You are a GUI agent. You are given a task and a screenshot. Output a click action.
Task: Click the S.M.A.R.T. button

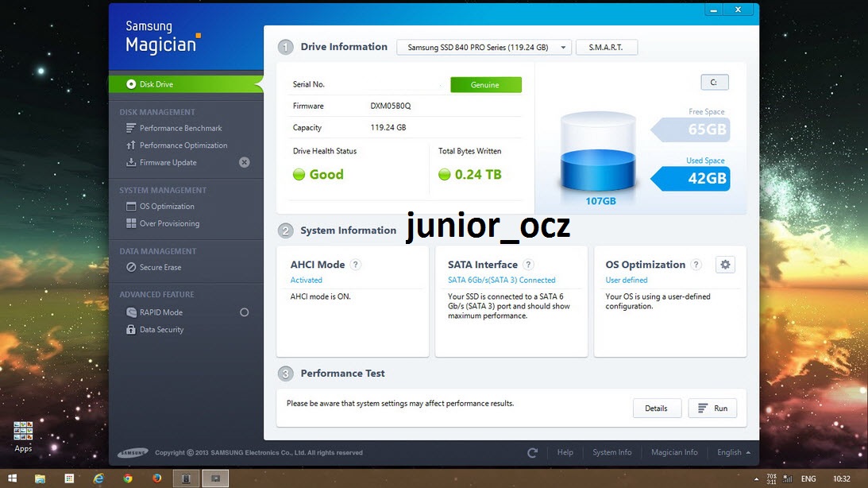pos(606,47)
